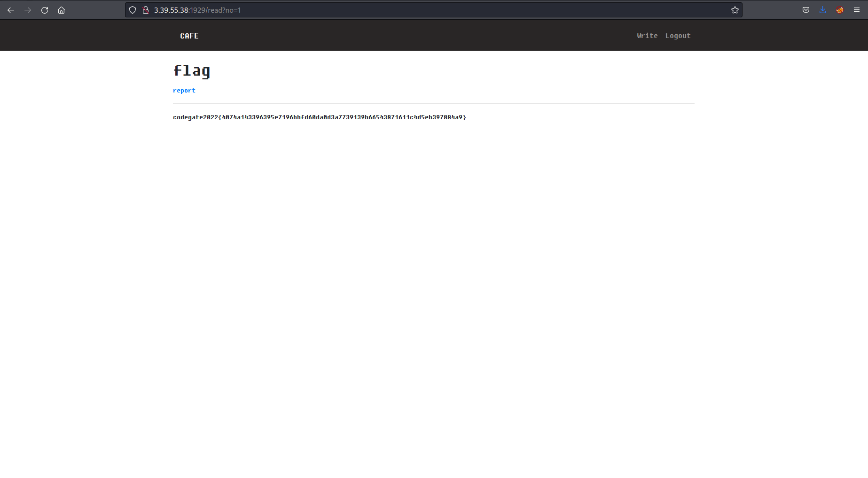Open the downloads panel
Image resolution: width=868 pixels, height=478 pixels.
point(823,10)
